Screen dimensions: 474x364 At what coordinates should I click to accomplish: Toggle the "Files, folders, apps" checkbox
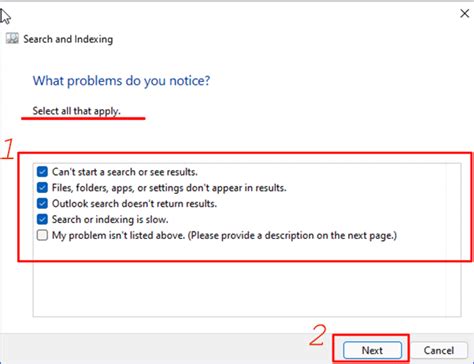tap(42, 188)
